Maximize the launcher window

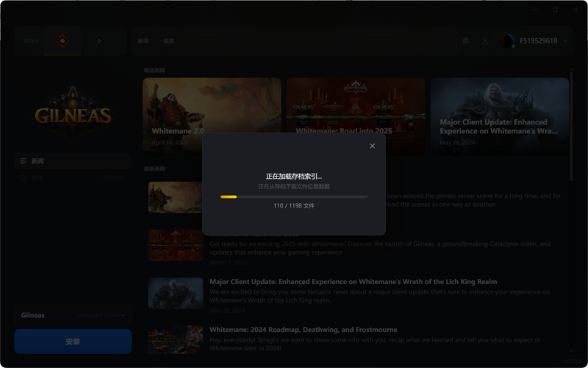[556, 10]
